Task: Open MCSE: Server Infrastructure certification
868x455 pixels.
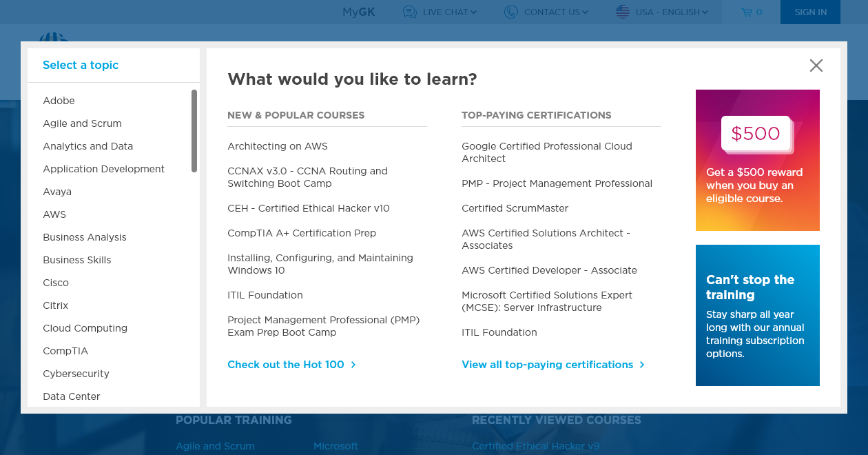Action: pyautogui.click(x=547, y=301)
